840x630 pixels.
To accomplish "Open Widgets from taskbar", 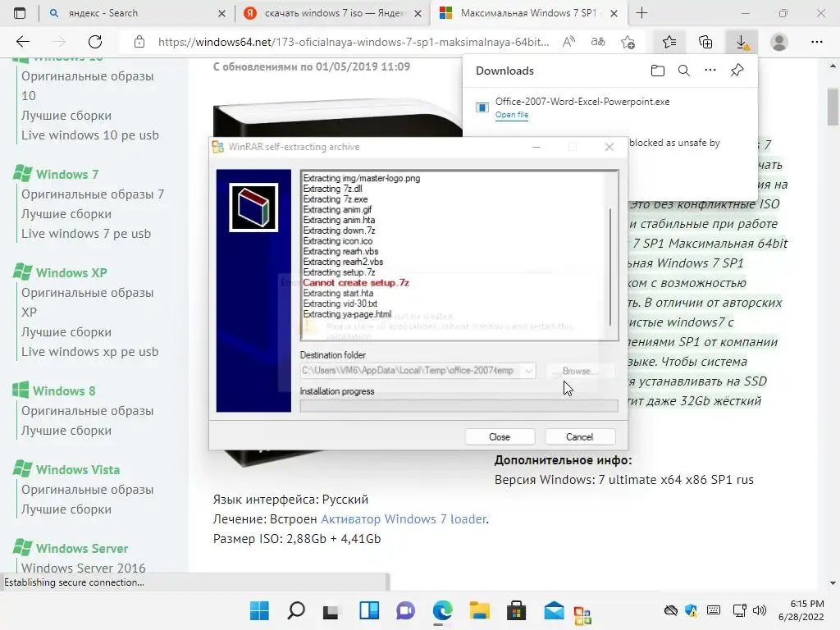I will pos(368,610).
